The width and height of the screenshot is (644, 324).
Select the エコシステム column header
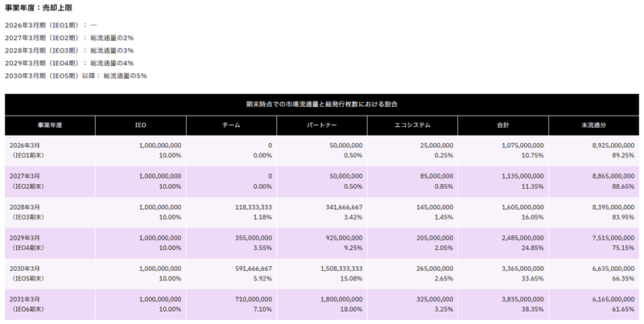pyautogui.click(x=412, y=125)
